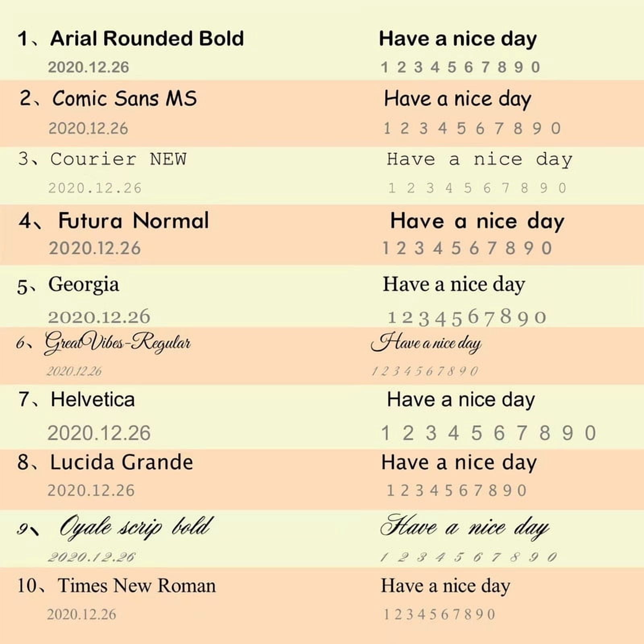Select the Arial Rounded Bold font name
The image size is (644, 644).
coord(147,39)
